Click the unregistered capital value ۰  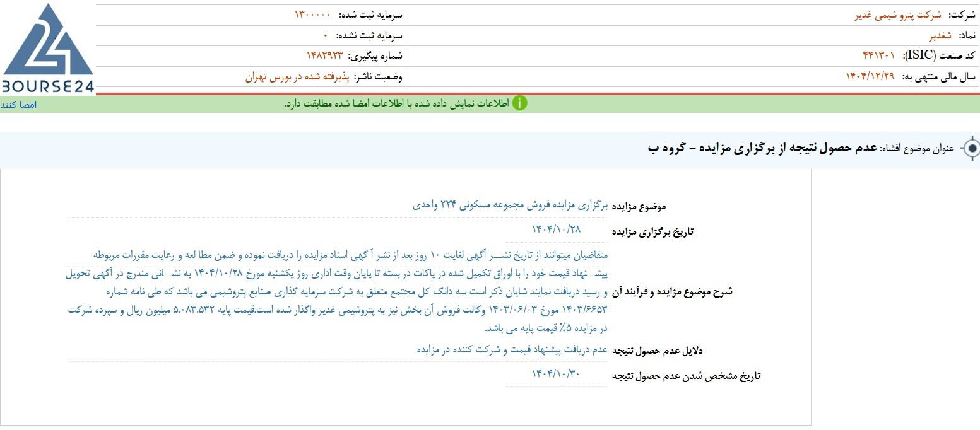coord(325,35)
